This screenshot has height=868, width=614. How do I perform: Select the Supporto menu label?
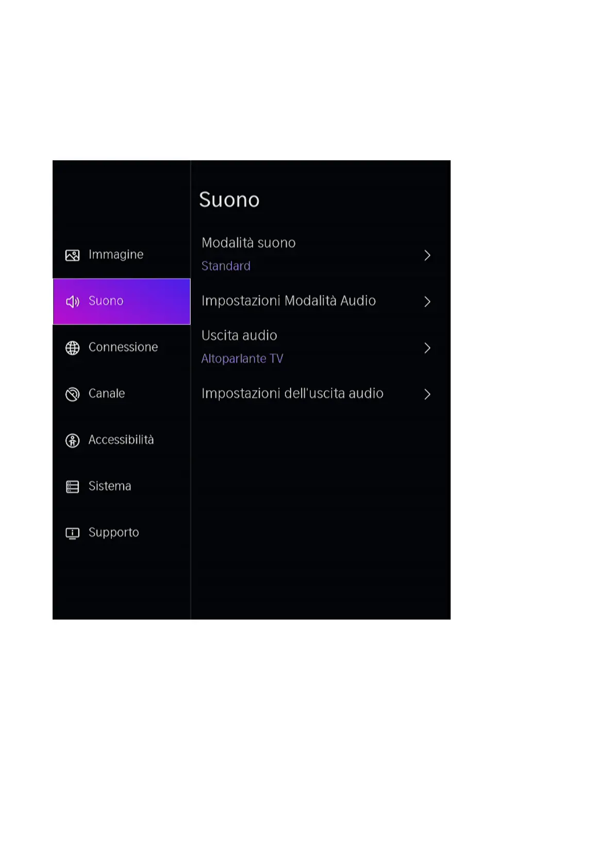114,532
